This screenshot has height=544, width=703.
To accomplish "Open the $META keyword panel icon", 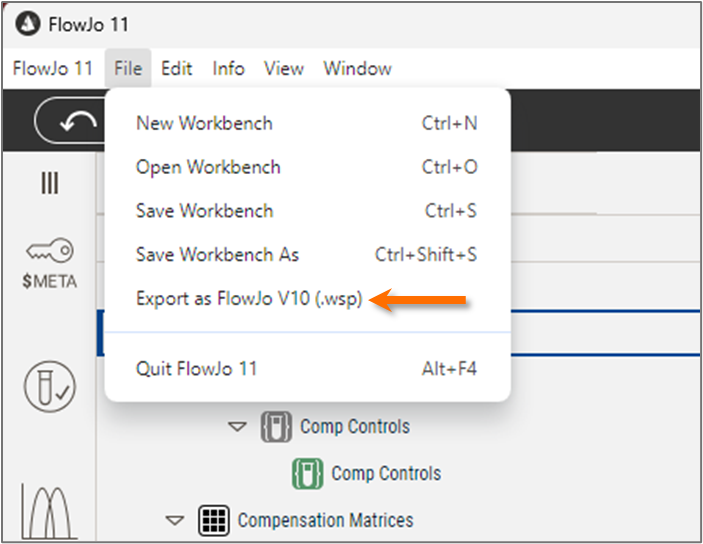I will pos(49,264).
